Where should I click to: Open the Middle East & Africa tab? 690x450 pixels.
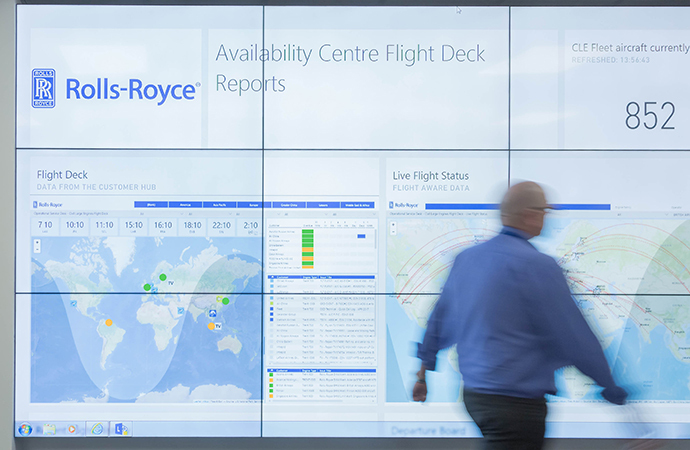[x=357, y=205]
